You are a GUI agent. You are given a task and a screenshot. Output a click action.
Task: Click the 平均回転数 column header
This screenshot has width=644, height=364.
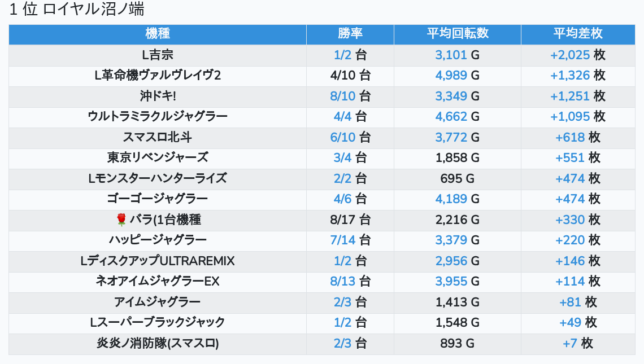[x=458, y=33]
